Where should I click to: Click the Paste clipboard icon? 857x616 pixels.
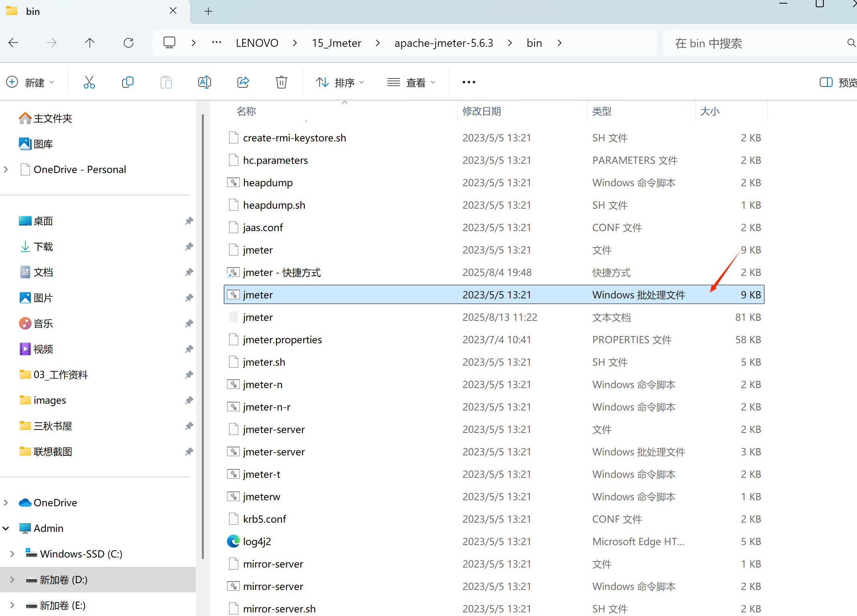pos(166,82)
